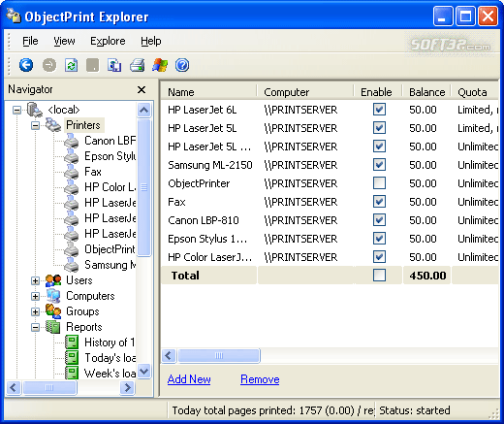The image size is (504, 424).
Task: Toggle the Total row Enable checkbox
Action: (x=379, y=276)
